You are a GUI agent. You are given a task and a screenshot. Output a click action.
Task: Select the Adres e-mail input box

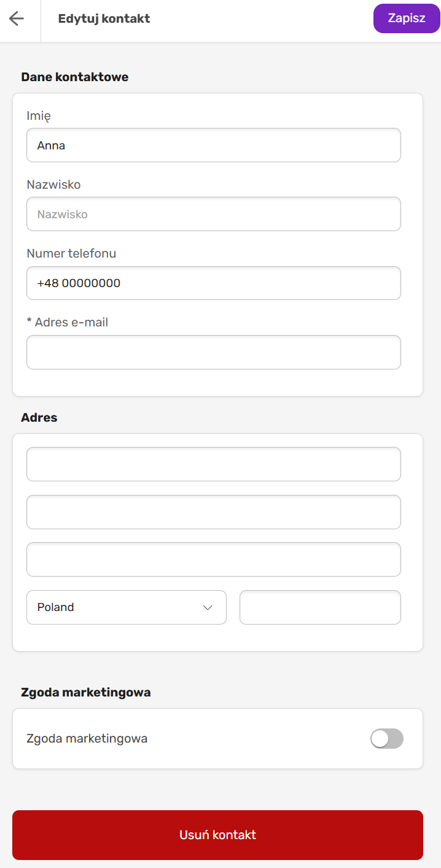tap(214, 352)
